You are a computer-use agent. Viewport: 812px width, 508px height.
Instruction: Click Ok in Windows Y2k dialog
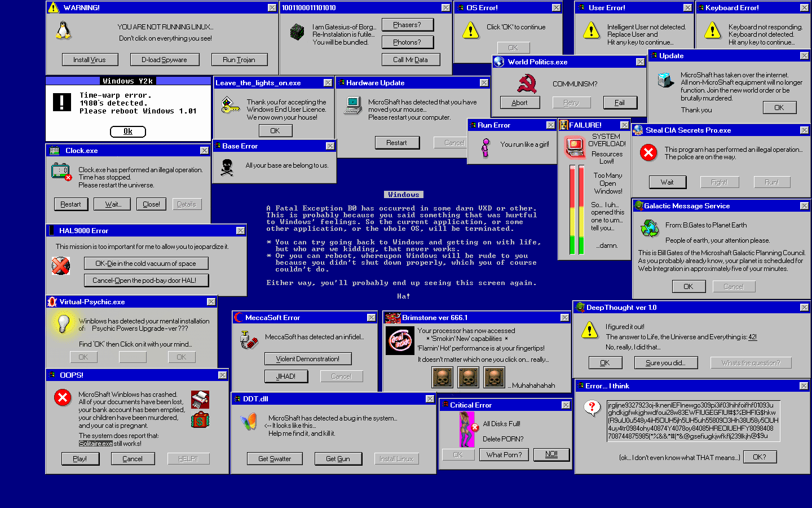[x=128, y=132]
